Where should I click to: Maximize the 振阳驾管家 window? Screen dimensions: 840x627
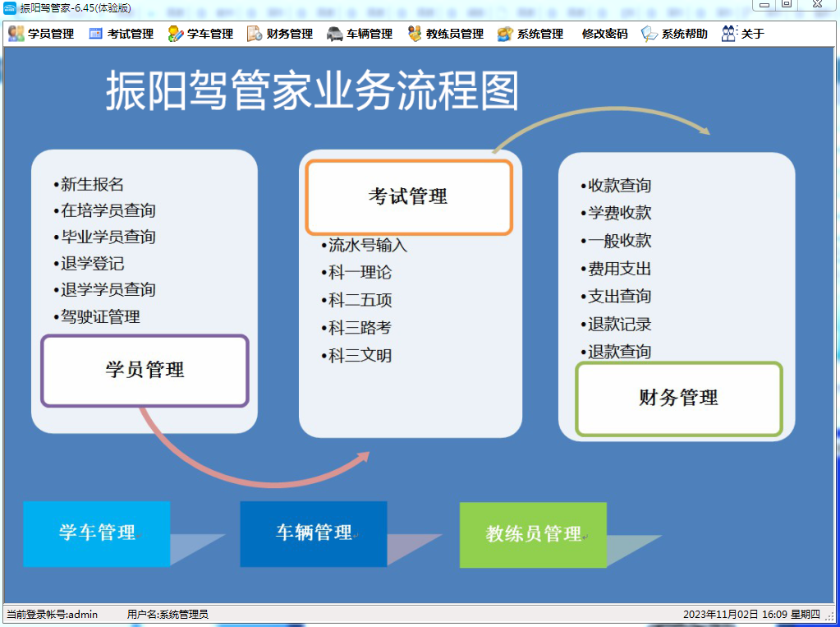click(x=787, y=4)
